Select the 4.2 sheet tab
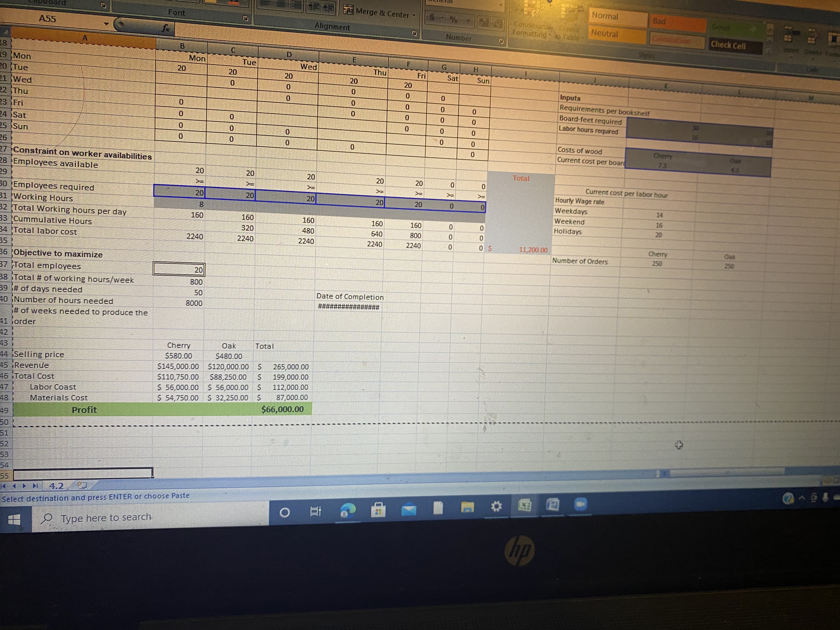Viewport: 840px width, 630px height. 56,486
